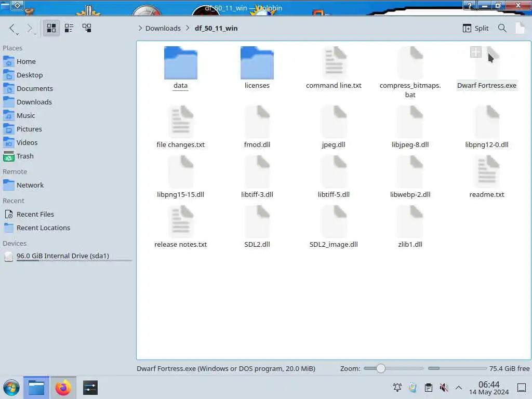Expand chevron between Downloads and df_50_11_win
Image resolution: width=532 pixels, height=399 pixels.
tap(188, 28)
